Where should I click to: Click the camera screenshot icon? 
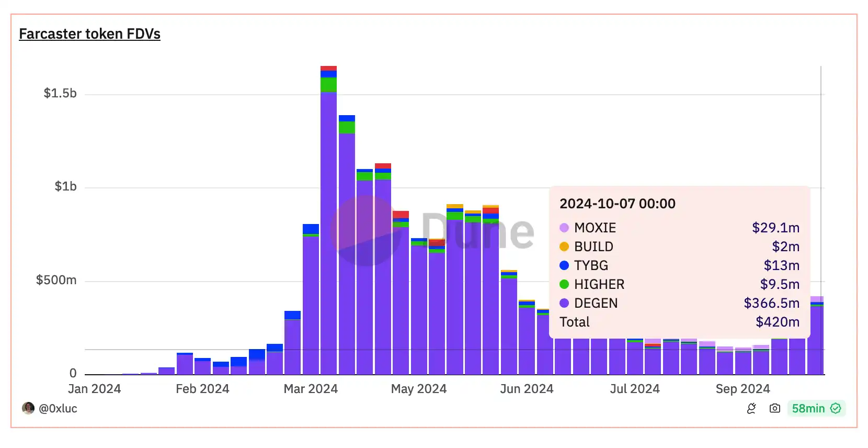click(774, 408)
